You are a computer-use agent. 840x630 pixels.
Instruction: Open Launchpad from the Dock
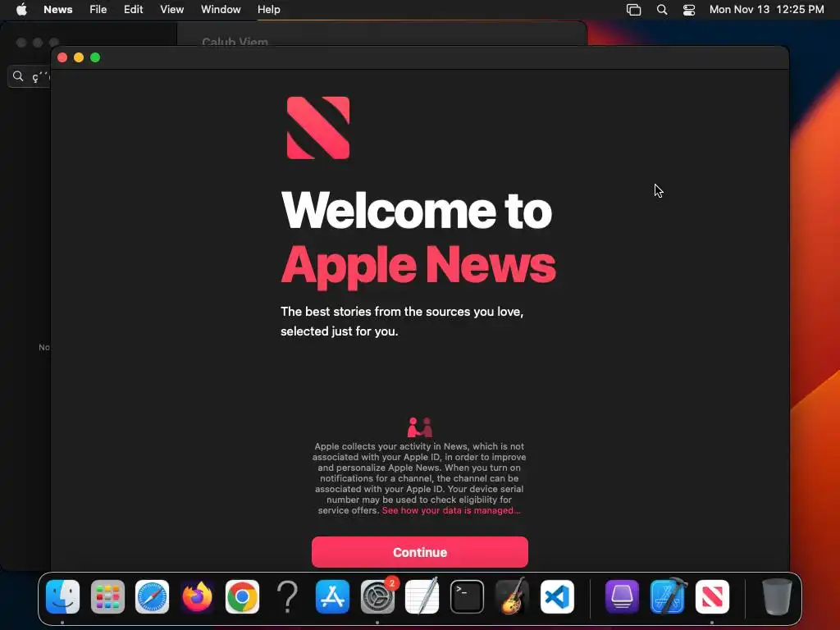[x=107, y=596]
